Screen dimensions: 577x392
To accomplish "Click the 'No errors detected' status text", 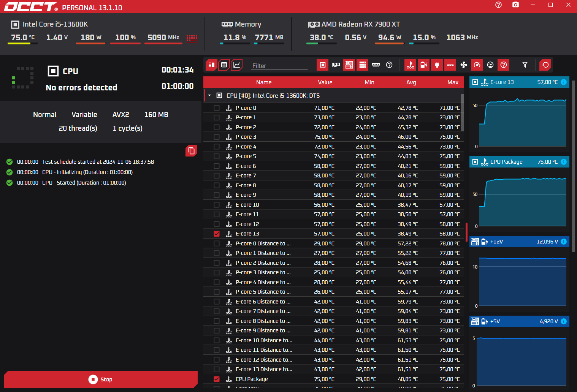I will click(x=81, y=88).
